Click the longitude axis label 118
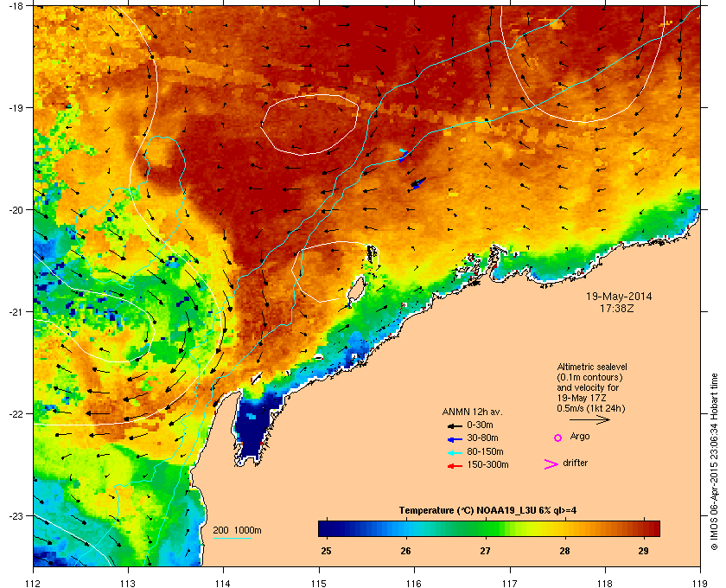 pos(605,583)
